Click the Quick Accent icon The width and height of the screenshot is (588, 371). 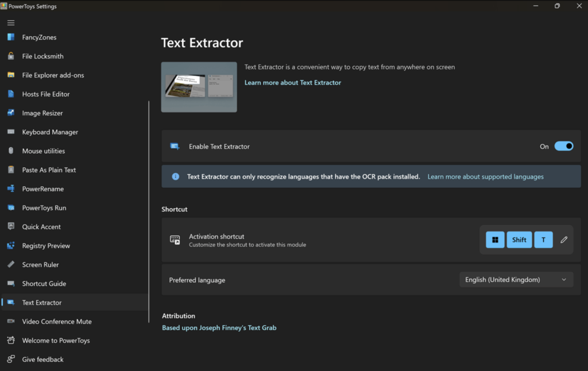point(11,226)
